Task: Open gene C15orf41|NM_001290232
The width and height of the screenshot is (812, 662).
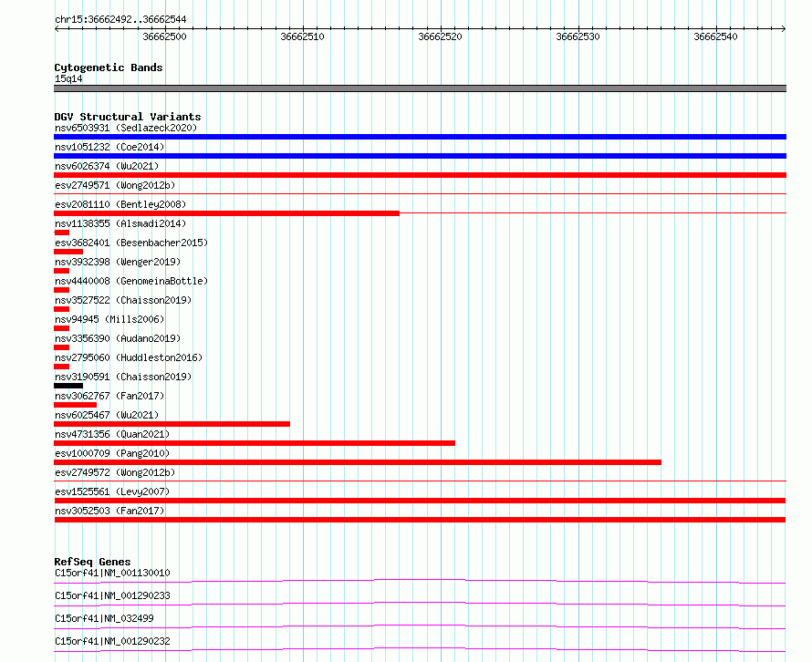Action: pyautogui.click(x=112, y=641)
